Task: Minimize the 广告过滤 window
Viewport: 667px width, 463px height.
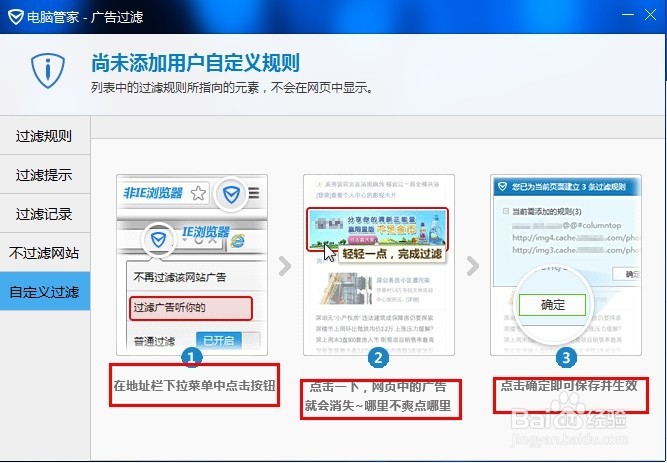Action: click(x=628, y=15)
